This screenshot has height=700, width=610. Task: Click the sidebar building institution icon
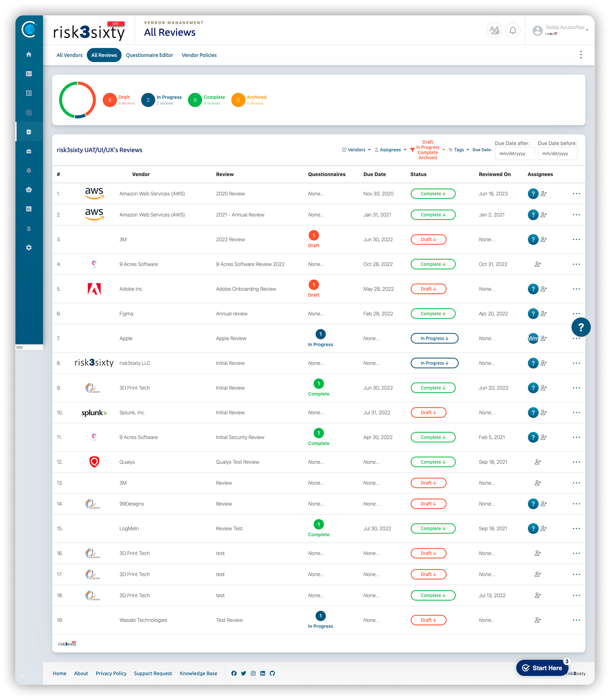coord(29,228)
